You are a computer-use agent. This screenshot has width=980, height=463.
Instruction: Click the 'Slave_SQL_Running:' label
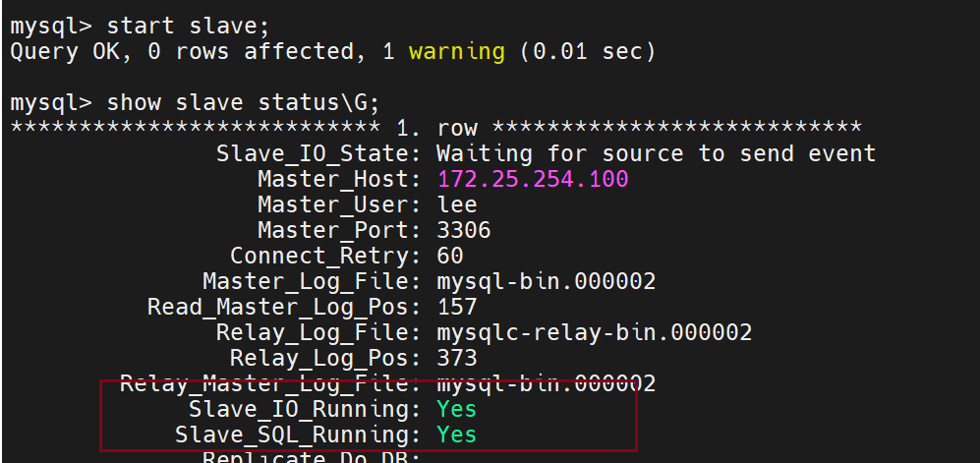(x=299, y=436)
